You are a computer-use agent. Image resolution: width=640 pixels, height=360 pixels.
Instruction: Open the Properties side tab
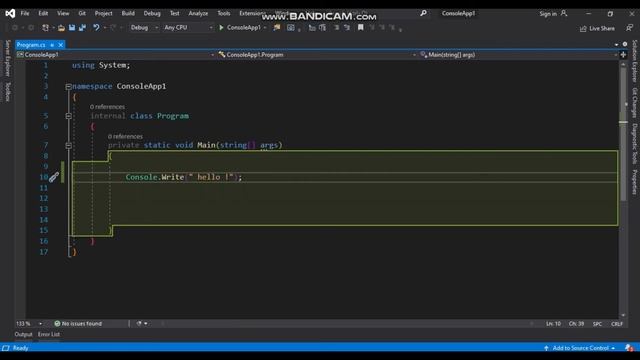634,182
